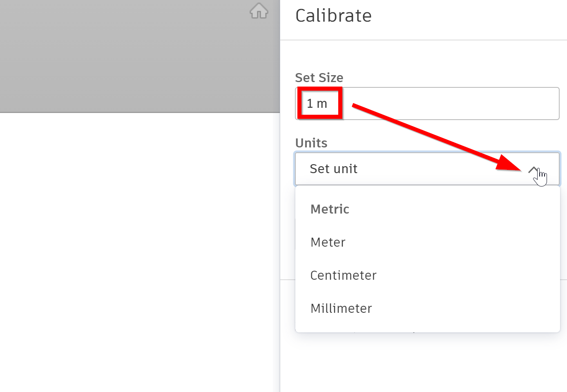Pick Millimeter from the dropdown list
This screenshot has width=567, height=392.
tap(341, 308)
